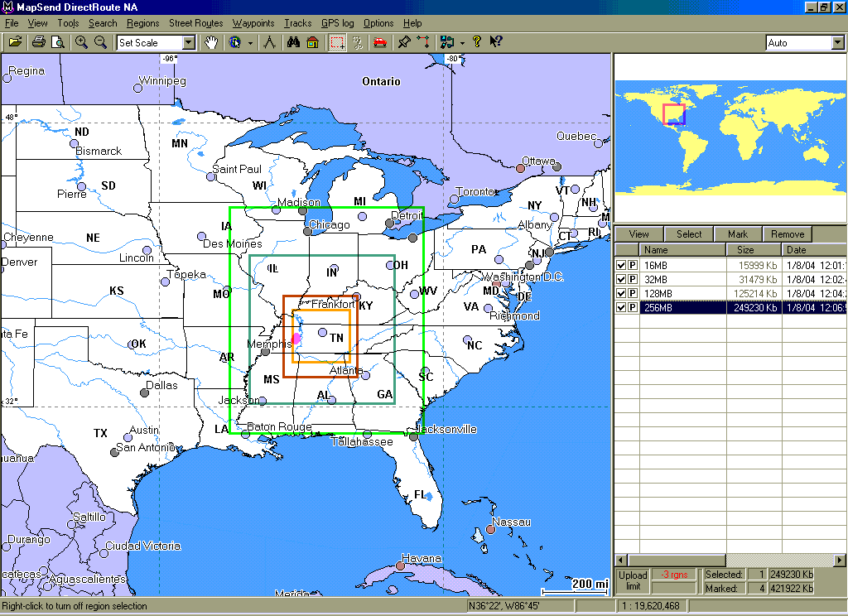848x616 pixels.
Task: Toggle the region selection rectangle tool
Action: pyautogui.click(x=338, y=42)
